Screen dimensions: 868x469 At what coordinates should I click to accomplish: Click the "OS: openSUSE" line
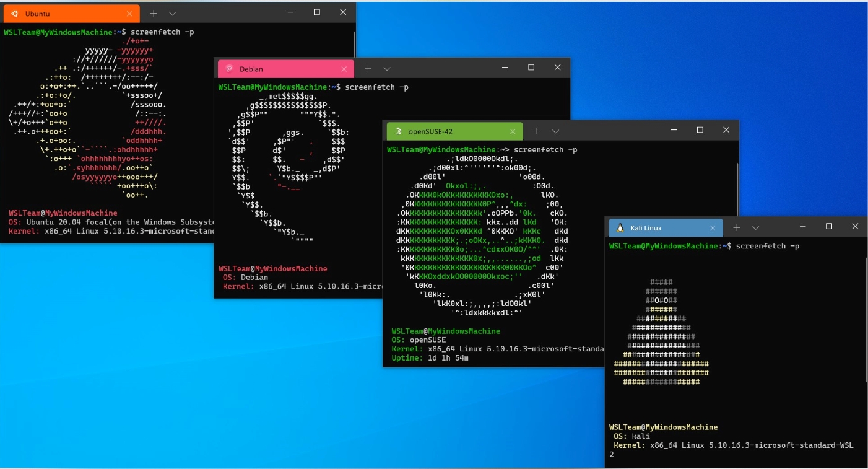pyautogui.click(x=419, y=340)
